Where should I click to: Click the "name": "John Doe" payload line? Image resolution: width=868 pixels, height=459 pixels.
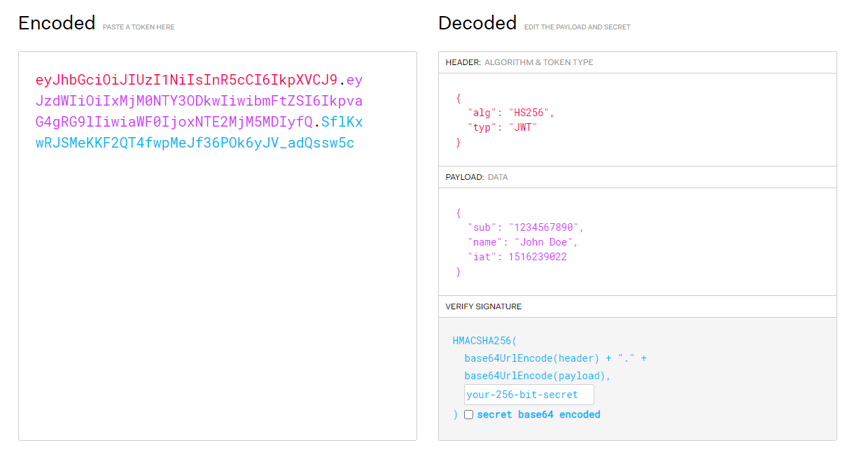(523, 242)
